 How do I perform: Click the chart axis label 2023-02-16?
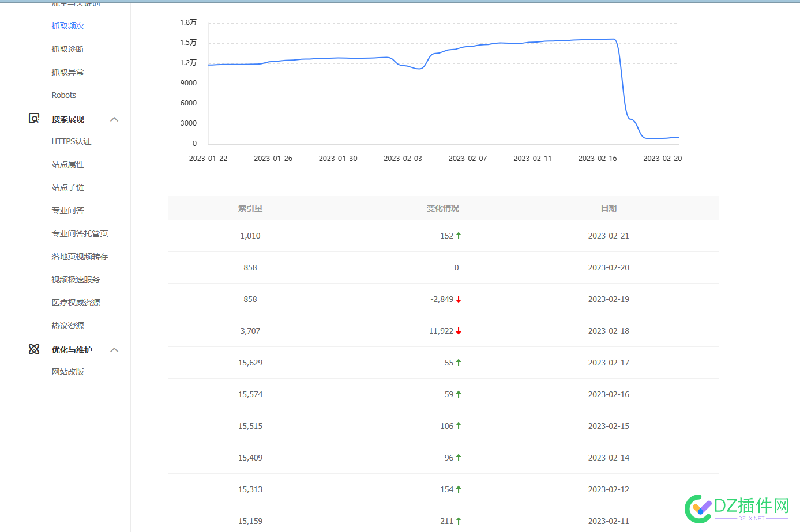(598, 158)
